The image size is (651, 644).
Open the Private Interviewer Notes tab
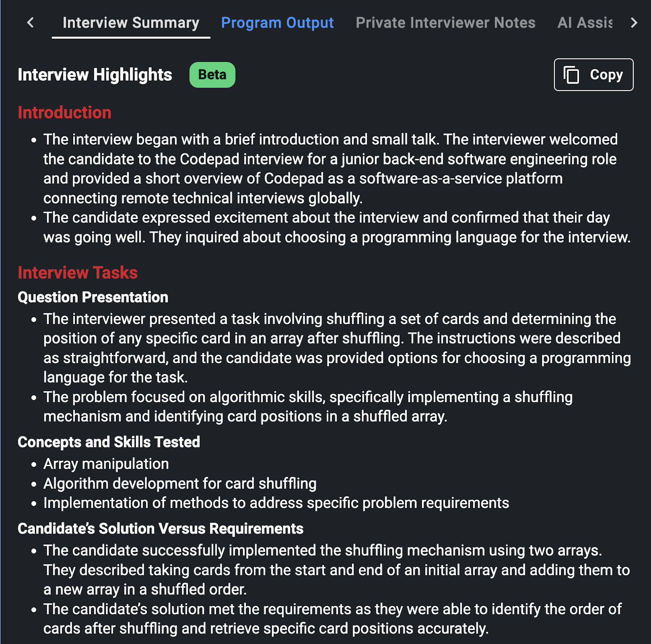(445, 23)
